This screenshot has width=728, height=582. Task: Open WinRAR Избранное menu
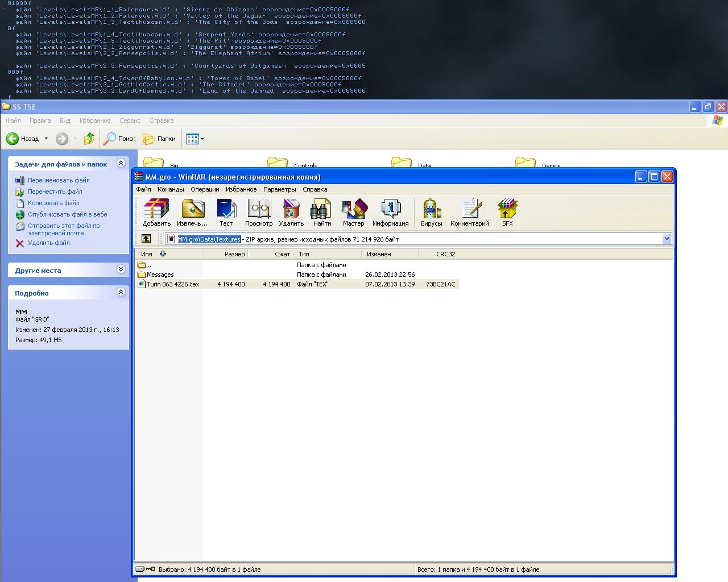point(241,189)
